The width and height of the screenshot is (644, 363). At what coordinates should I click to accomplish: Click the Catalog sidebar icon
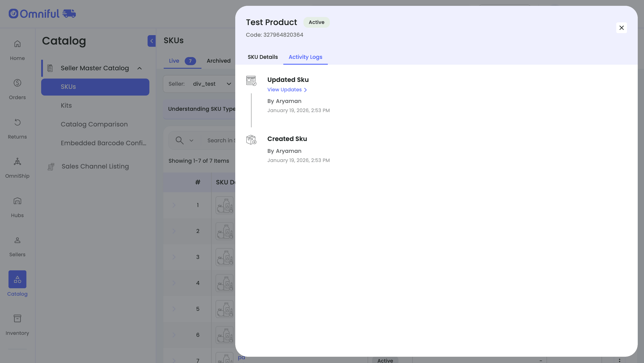pyautogui.click(x=17, y=280)
